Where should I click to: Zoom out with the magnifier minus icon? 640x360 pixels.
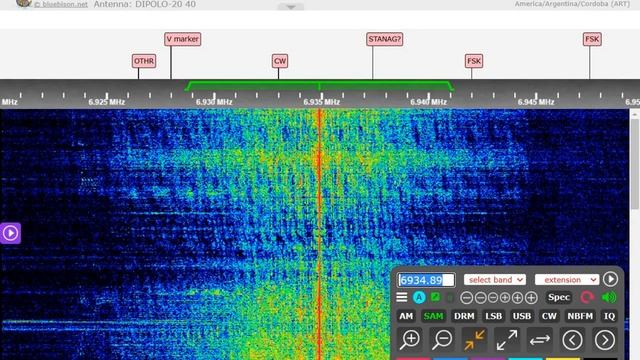pyautogui.click(x=442, y=340)
